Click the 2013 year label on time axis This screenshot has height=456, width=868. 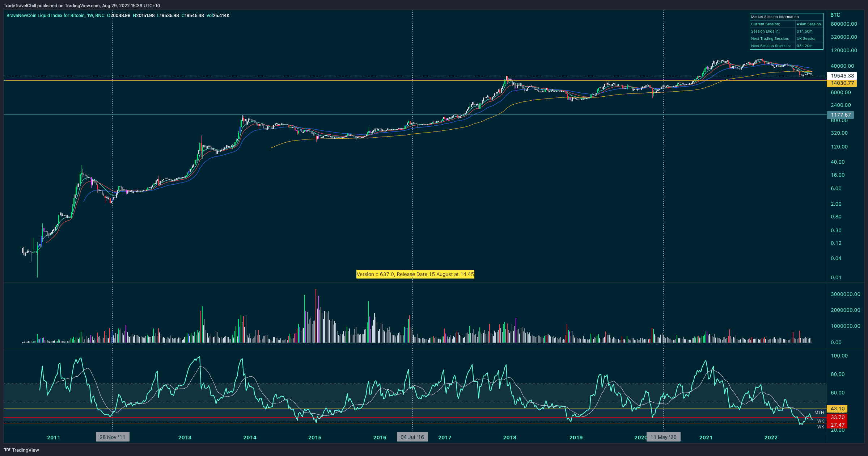(x=185, y=437)
